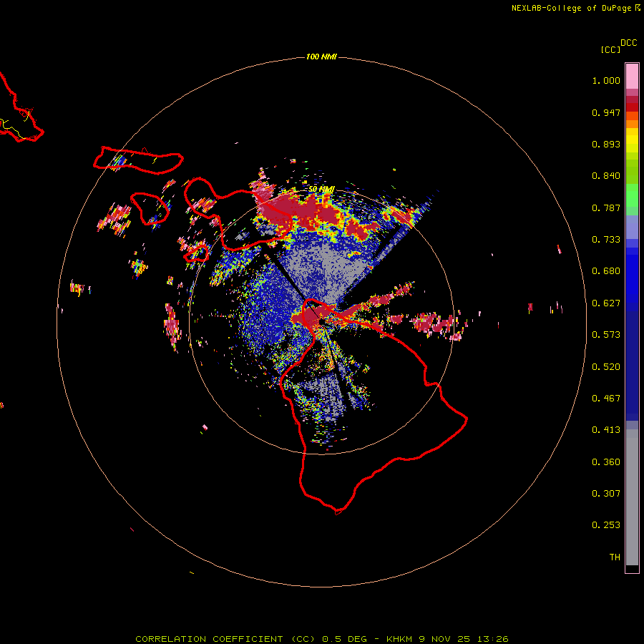Click the 0.573 colorbar value label
The image size is (644, 644).
606,335
